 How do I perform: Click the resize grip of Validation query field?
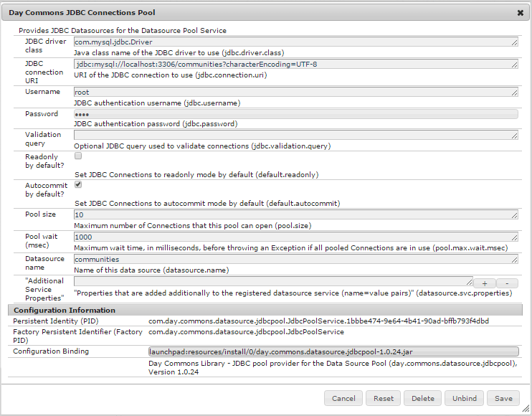point(514,136)
